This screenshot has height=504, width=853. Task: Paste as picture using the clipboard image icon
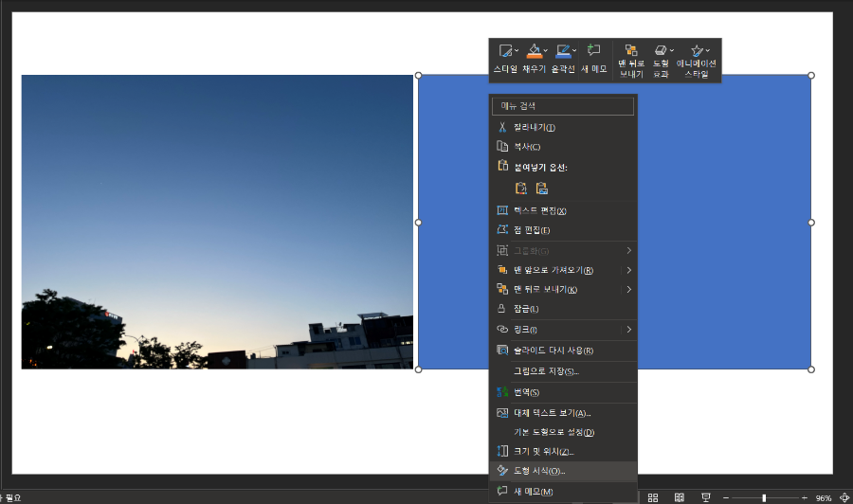click(x=541, y=189)
